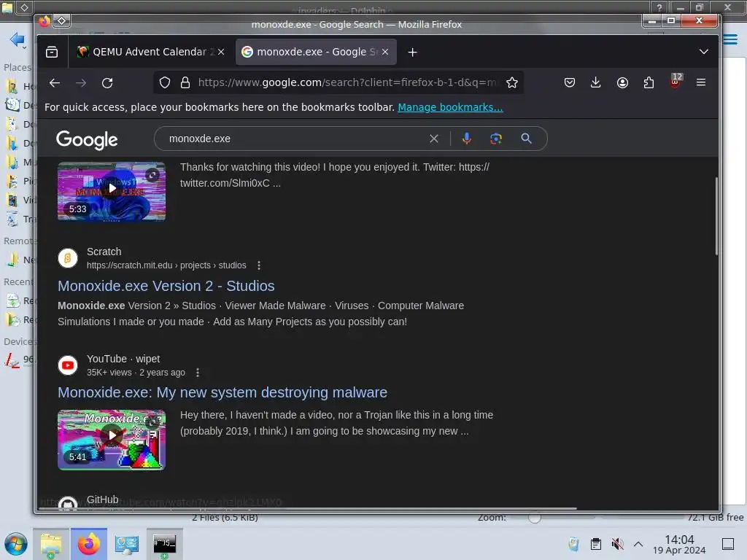The width and height of the screenshot is (747, 560).
Task: Open the extensions puzzle icon
Action: point(649,83)
